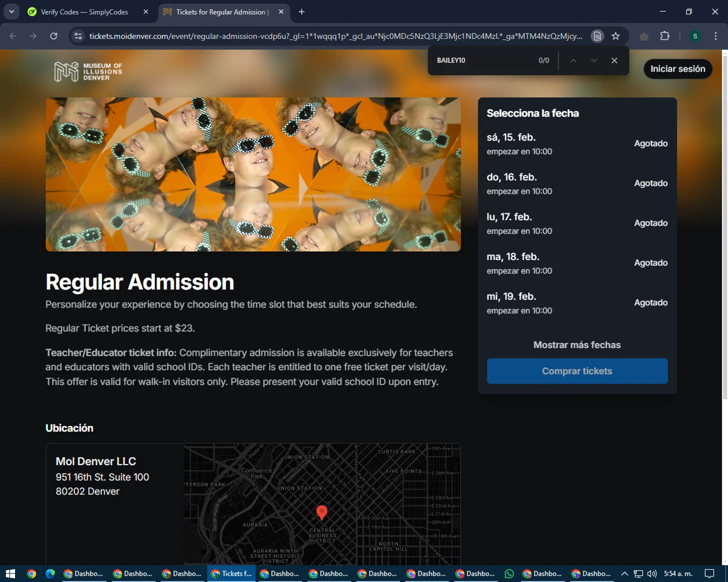Screen dimensions: 728x582
Task: Click the 951 16th St. Suite 100 address
Action: point(102,477)
